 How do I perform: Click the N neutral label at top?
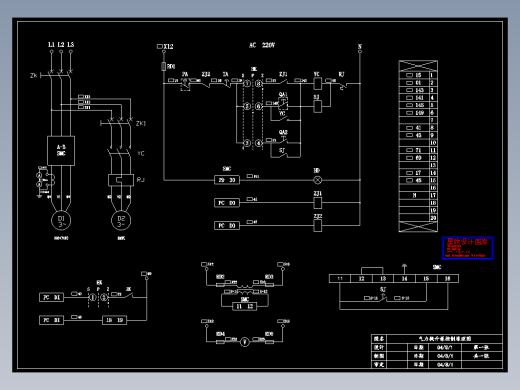[360, 47]
